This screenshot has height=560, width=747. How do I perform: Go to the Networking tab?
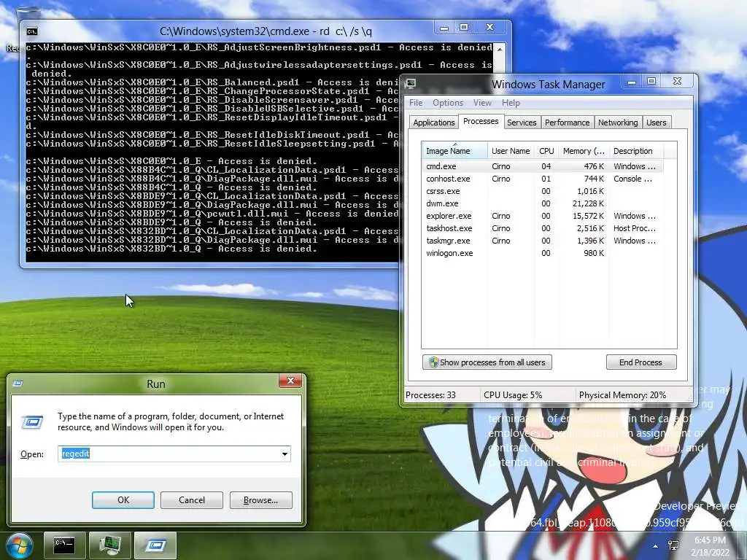click(618, 122)
